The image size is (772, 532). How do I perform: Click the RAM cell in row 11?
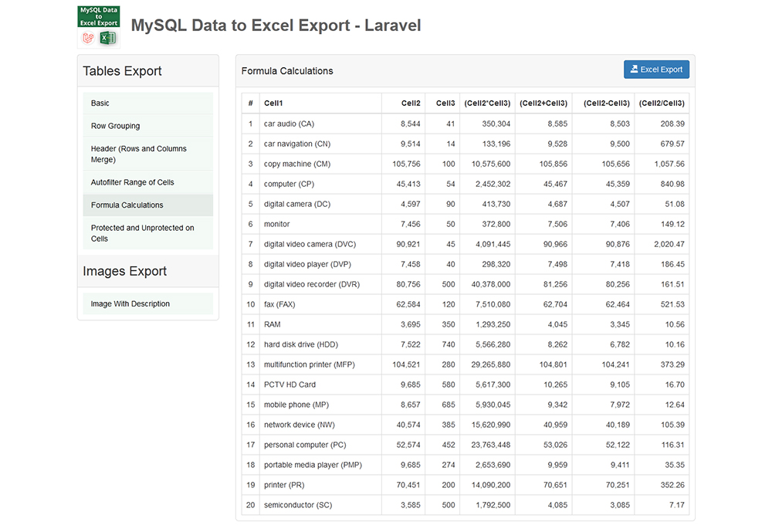[272, 324]
